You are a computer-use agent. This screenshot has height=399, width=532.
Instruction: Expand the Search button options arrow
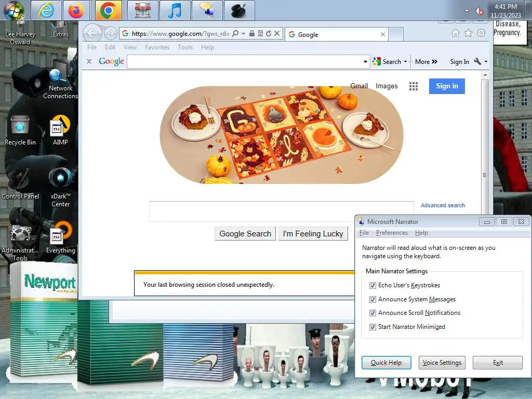click(405, 62)
